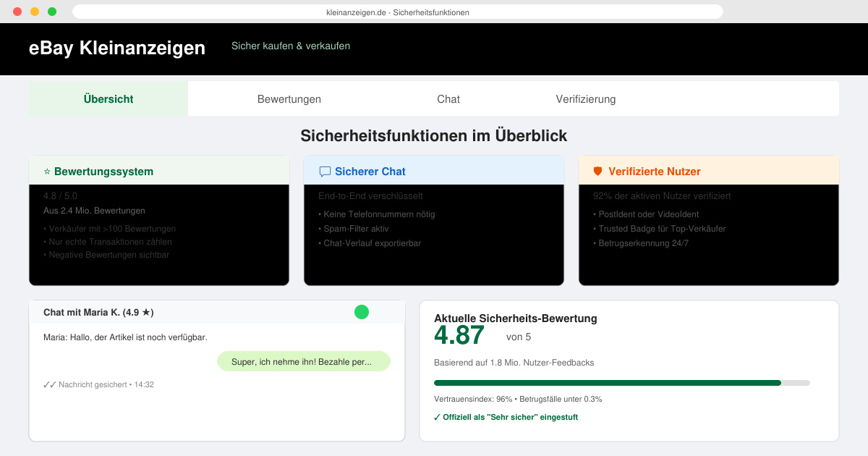
Task: Click the Vertrauensindex progress bar
Action: click(622, 383)
